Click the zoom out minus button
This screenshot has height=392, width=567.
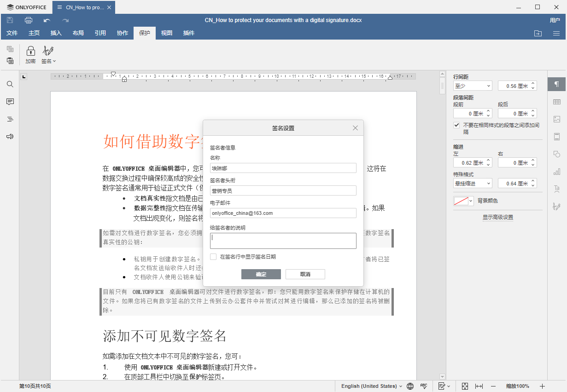493,386
